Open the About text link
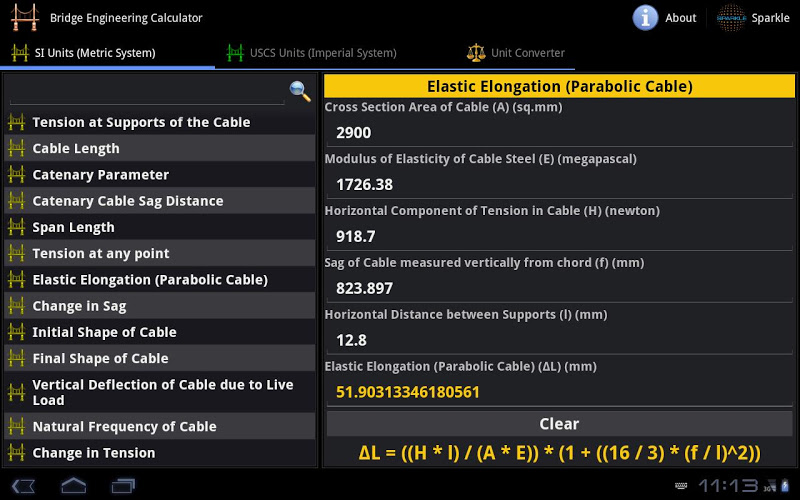Screen dimensions: 800x500 (x=681, y=18)
